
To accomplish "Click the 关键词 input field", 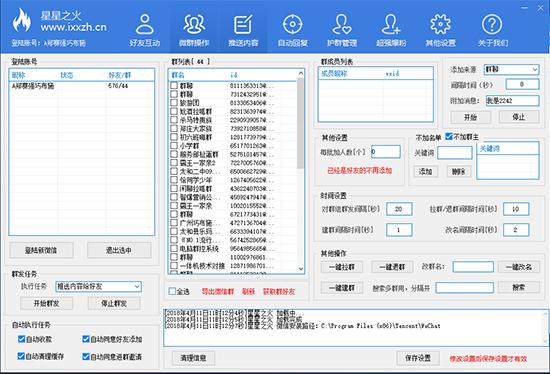I will (x=455, y=153).
